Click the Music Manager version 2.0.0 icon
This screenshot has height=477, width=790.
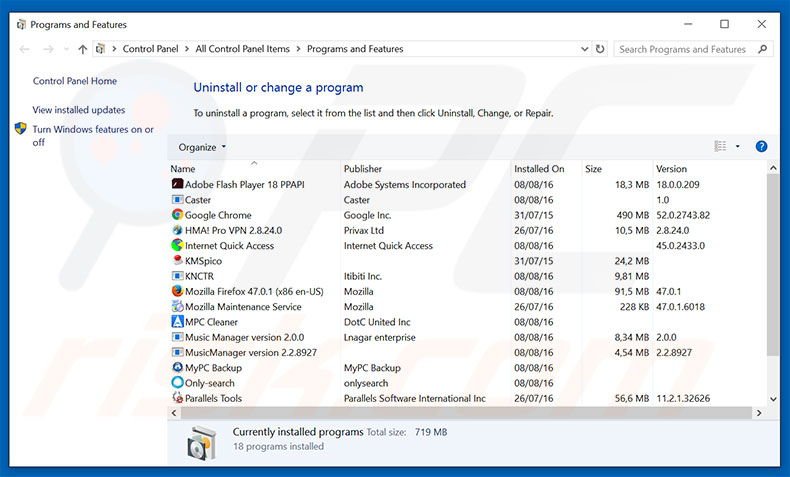pyautogui.click(x=177, y=337)
